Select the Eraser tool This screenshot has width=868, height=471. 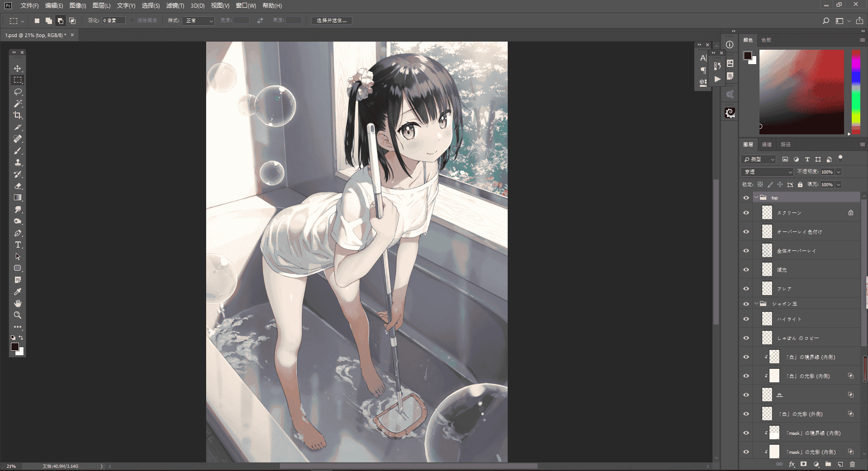18,186
